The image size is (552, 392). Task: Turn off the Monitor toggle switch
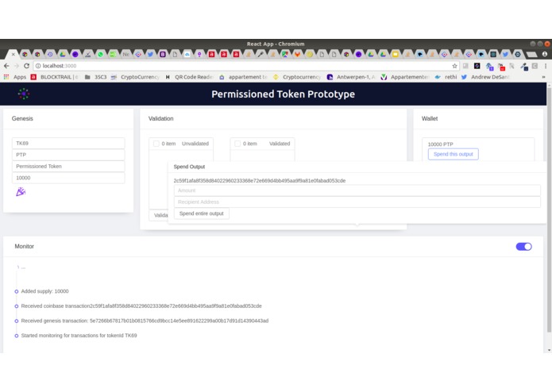pos(523,247)
